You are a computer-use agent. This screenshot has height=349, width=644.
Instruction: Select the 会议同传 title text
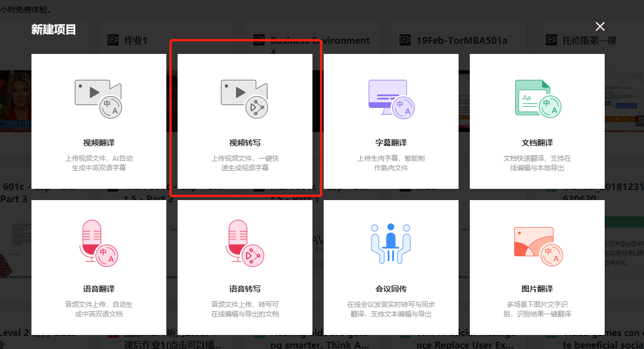click(x=391, y=289)
